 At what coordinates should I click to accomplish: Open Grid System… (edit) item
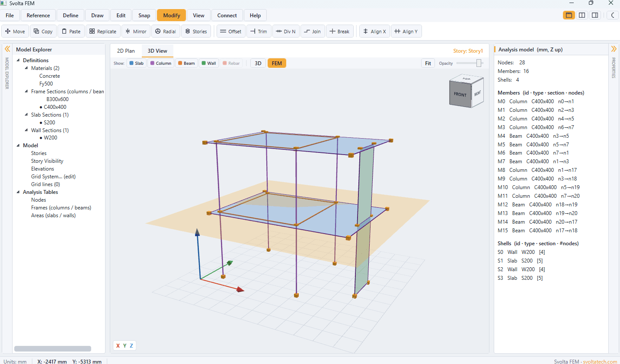53,177
